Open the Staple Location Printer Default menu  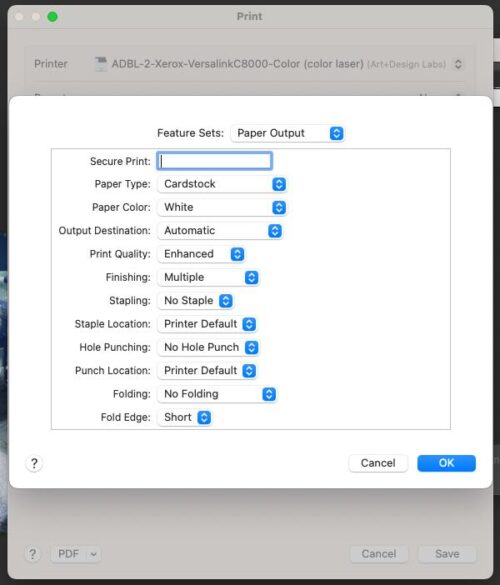tap(207, 324)
